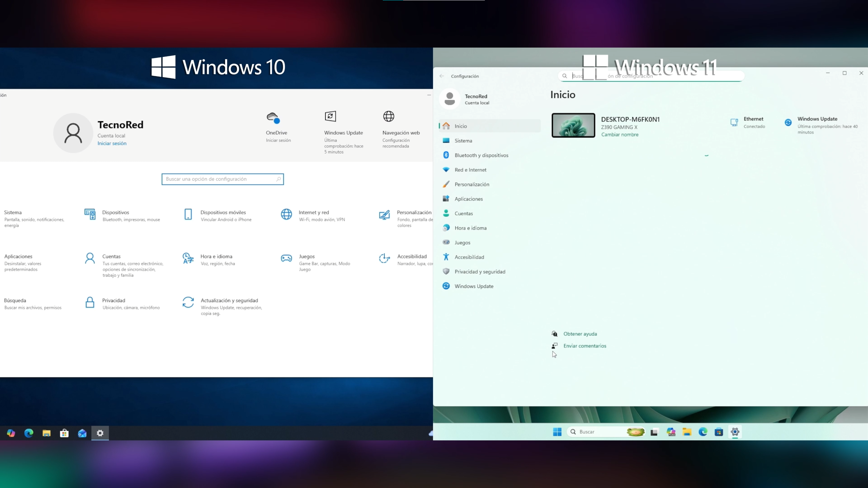Focus Windows 11 settings search box
The width and height of the screenshot is (868, 488).
[x=651, y=76]
